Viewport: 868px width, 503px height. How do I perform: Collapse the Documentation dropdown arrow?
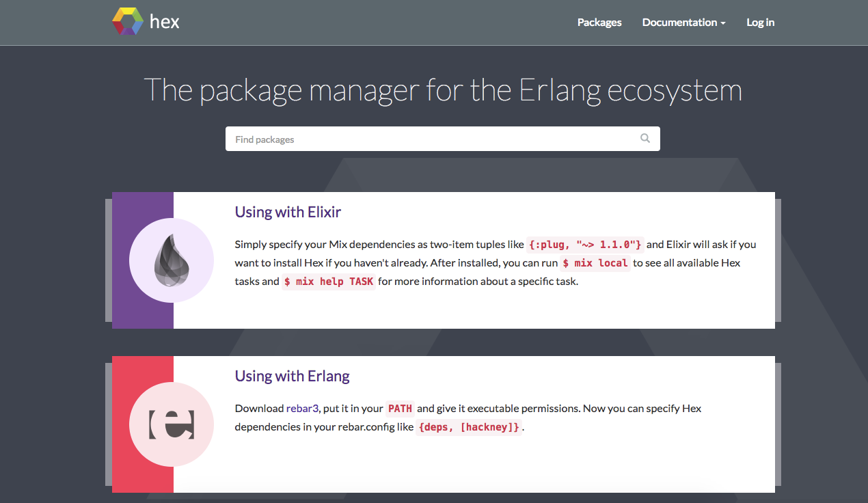724,23
